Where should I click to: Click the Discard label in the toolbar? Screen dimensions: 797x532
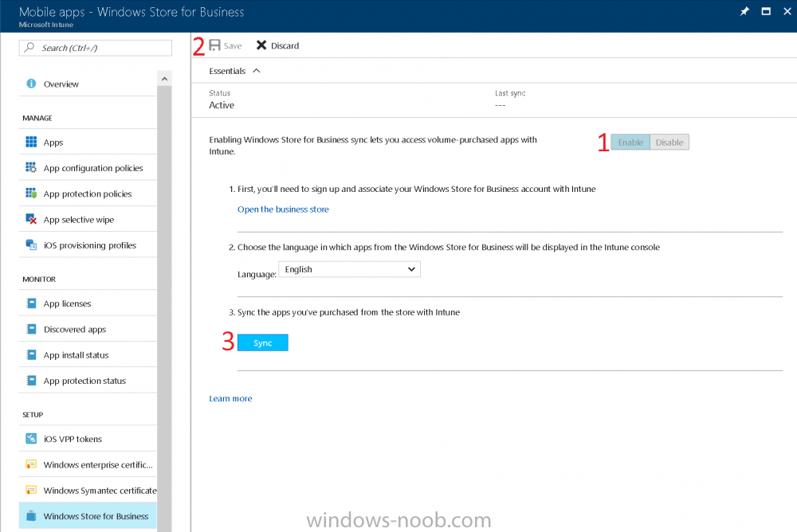(285, 45)
